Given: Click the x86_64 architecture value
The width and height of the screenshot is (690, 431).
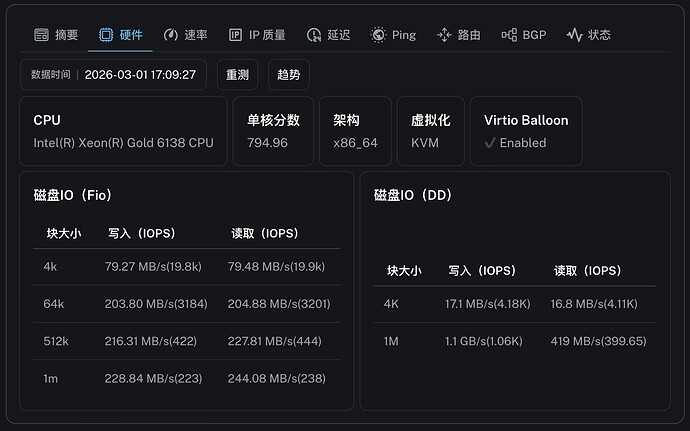Looking at the screenshot, I should [356, 143].
